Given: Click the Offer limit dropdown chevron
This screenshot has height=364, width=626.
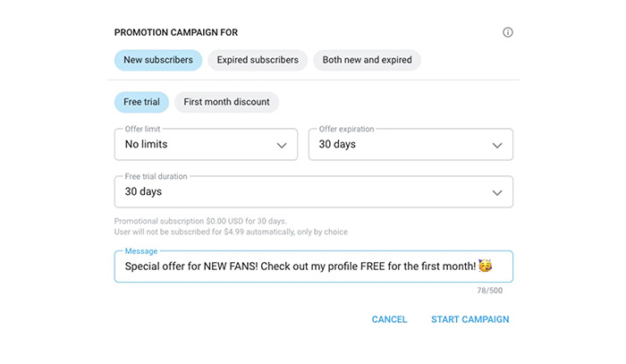Looking at the screenshot, I should point(282,145).
